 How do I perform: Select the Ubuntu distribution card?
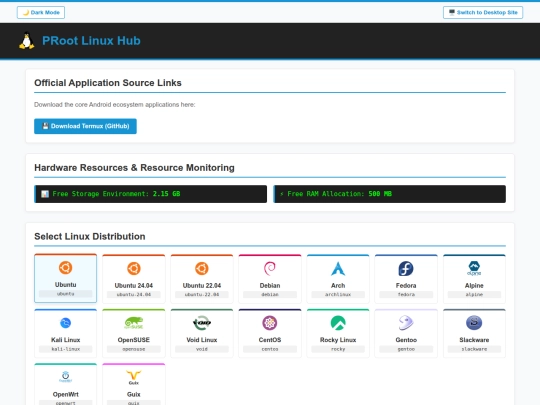click(x=65, y=278)
